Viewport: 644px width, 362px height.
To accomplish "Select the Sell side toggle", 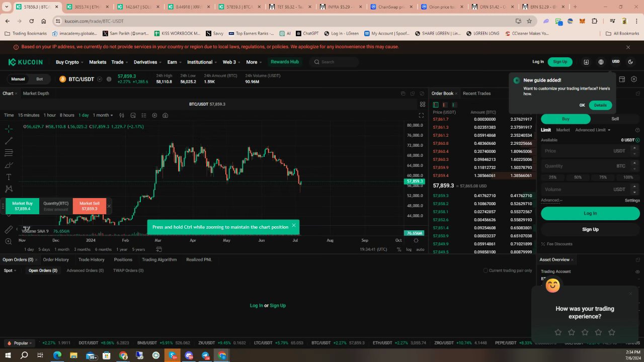I will (615, 119).
